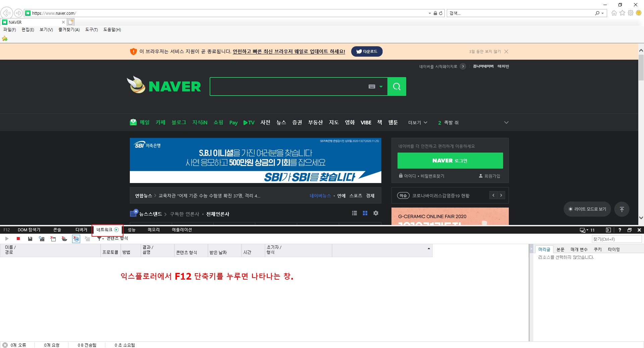Viewport: 644px width, 348px height.
Task: Clear cookies using the F12 toolbar icon
Action: pos(64,239)
